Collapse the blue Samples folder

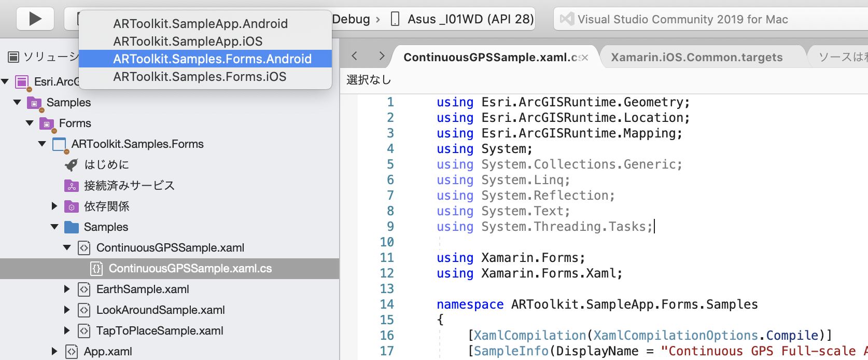pyautogui.click(x=55, y=227)
